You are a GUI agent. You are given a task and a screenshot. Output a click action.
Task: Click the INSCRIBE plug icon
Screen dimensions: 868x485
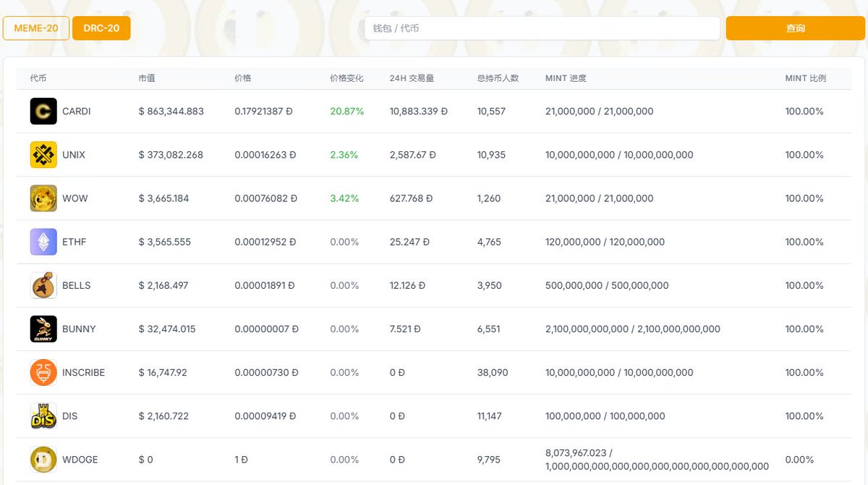click(43, 371)
